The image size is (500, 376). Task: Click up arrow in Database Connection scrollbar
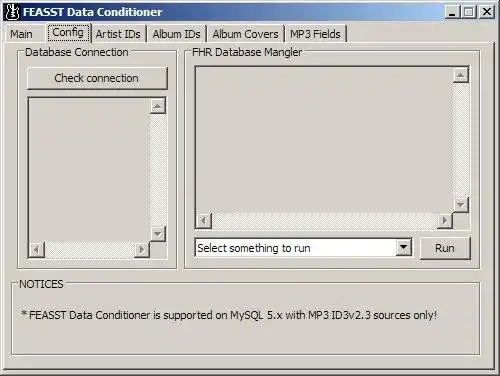158,106
